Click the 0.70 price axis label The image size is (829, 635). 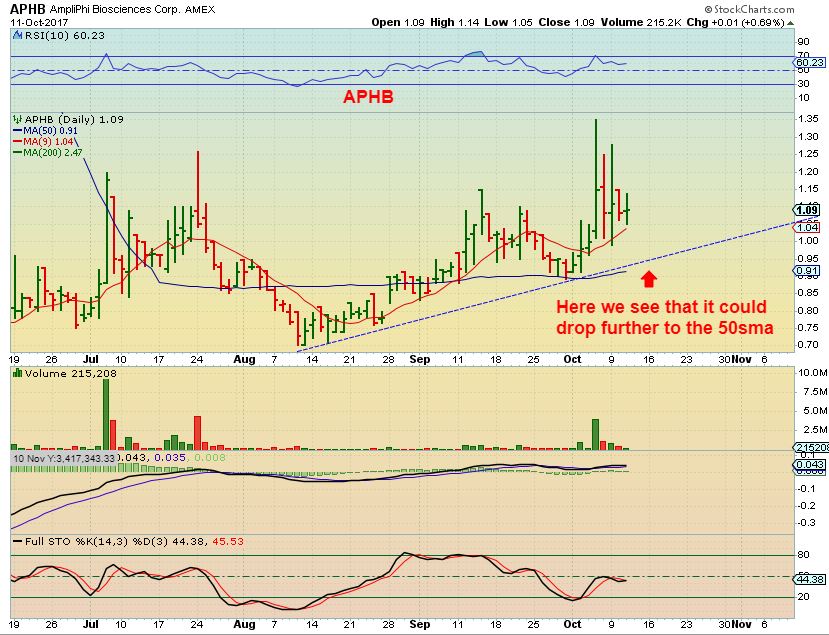click(809, 345)
